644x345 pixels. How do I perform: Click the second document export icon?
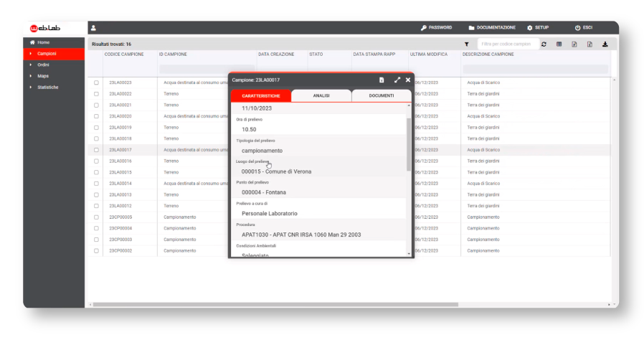[589, 44]
